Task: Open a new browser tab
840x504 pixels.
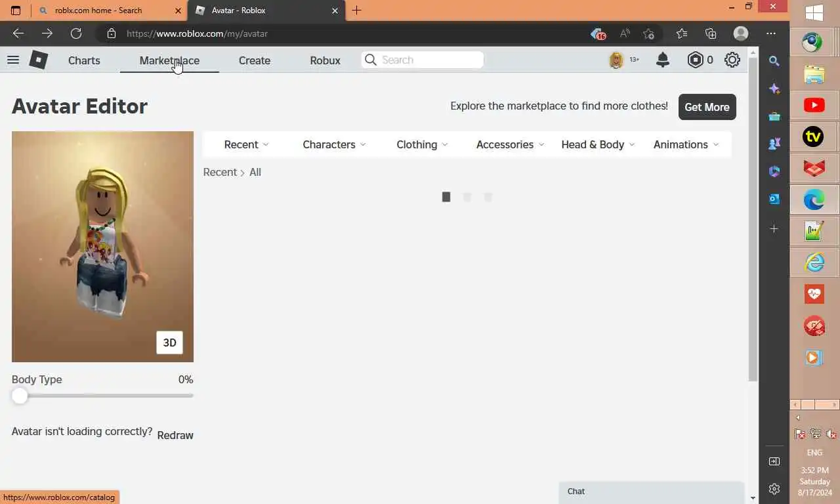Action: [x=356, y=10]
